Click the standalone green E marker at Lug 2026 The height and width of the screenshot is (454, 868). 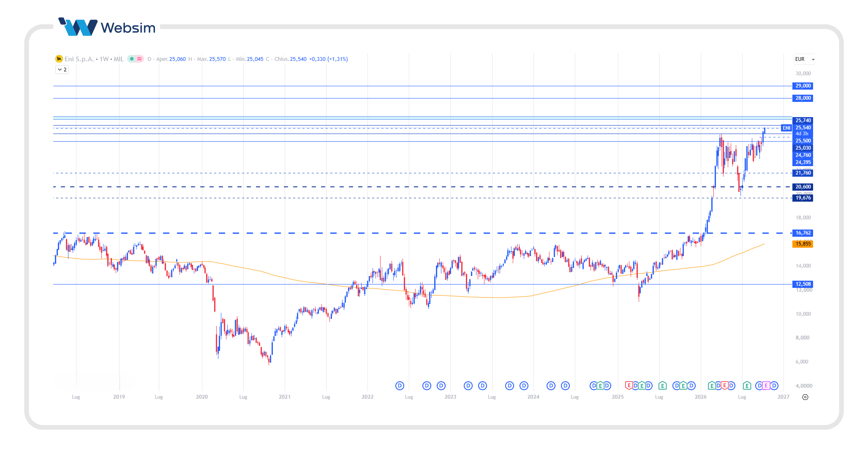(747, 386)
